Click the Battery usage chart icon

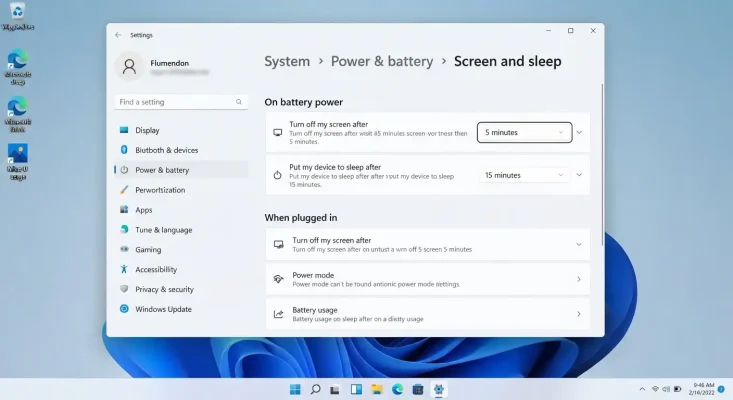[279, 314]
